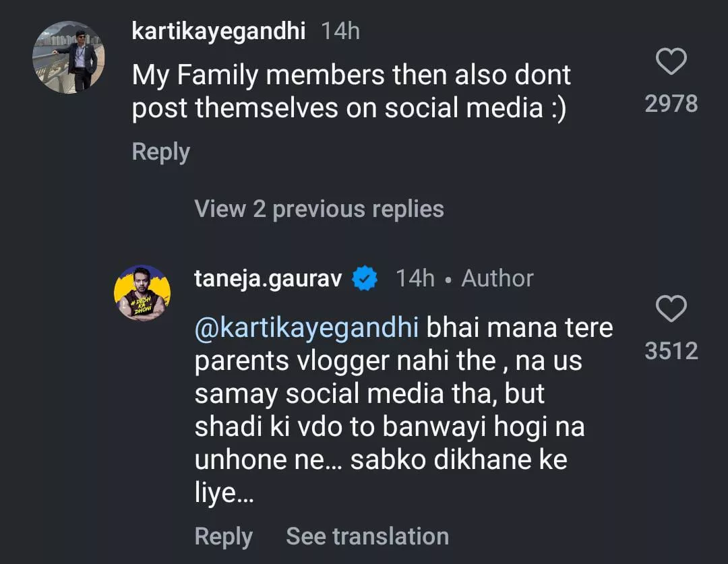This screenshot has height=564, width=728.
Task: Open the kartikayegandhi username link
Action: point(219,31)
